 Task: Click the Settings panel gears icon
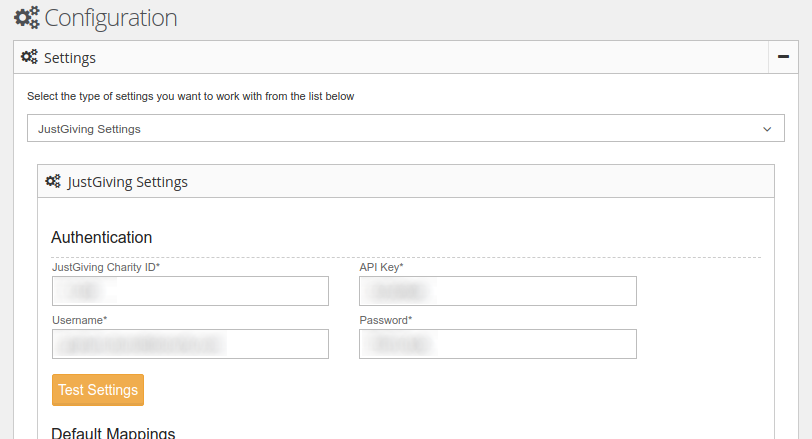(x=29, y=57)
